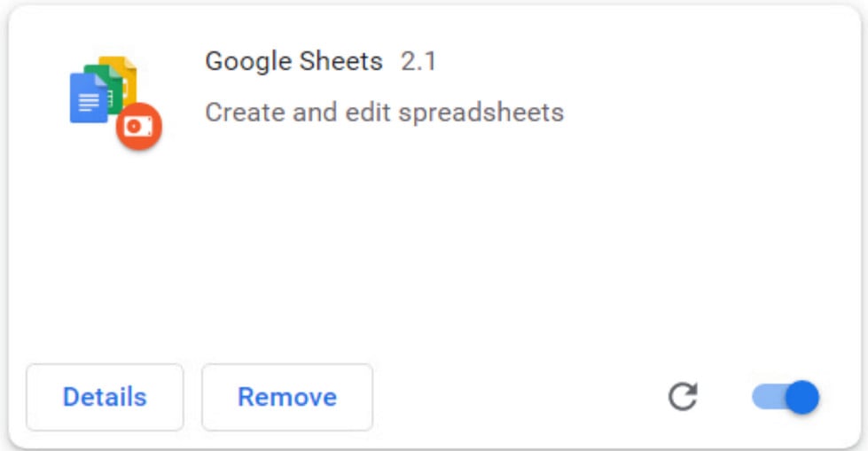Click the Google Sheets extension name
868x451 pixels.
pyautogui.click(x=293, y=62)
